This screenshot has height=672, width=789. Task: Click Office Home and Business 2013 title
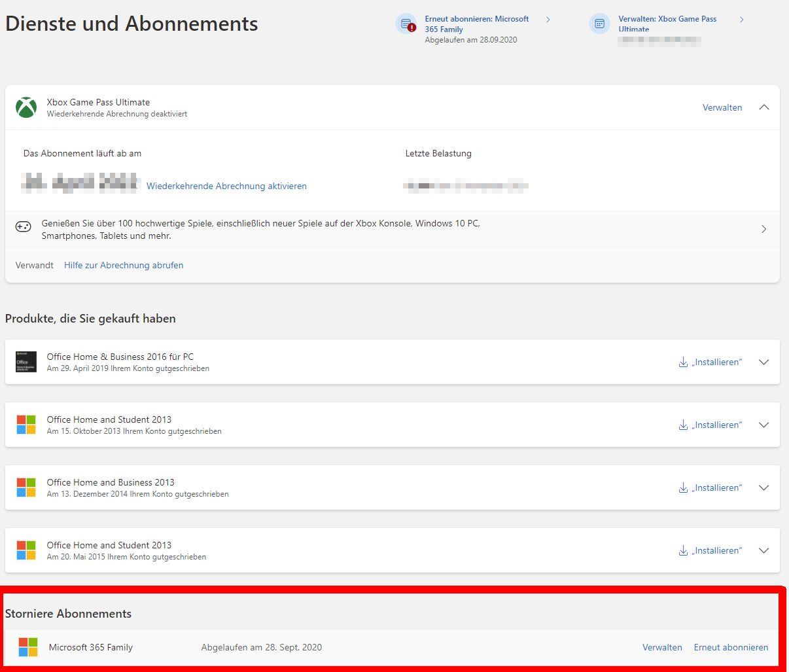coord(111,482)
